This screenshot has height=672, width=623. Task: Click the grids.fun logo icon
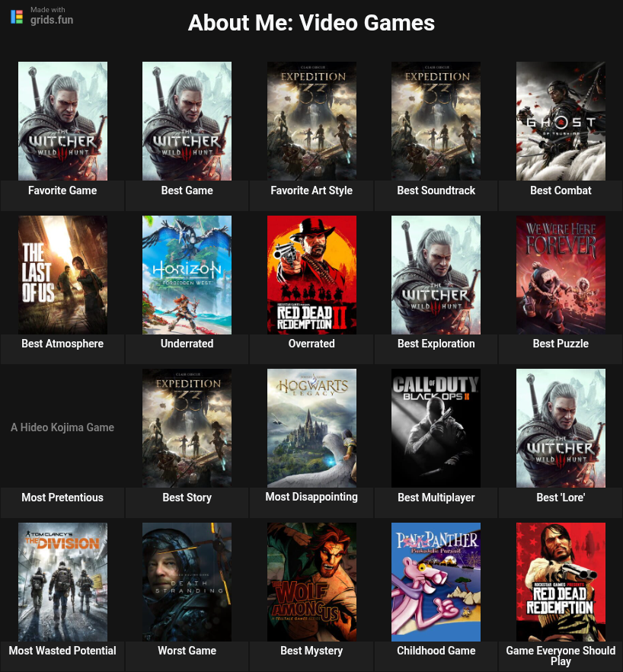pyautogui.click(x=17, y=17)
